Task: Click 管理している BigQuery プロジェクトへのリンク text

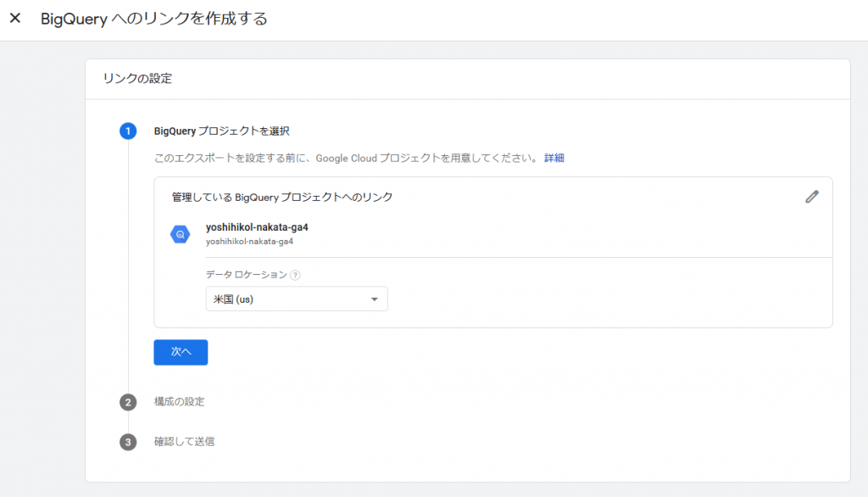Action: click(x=282, y=198)
